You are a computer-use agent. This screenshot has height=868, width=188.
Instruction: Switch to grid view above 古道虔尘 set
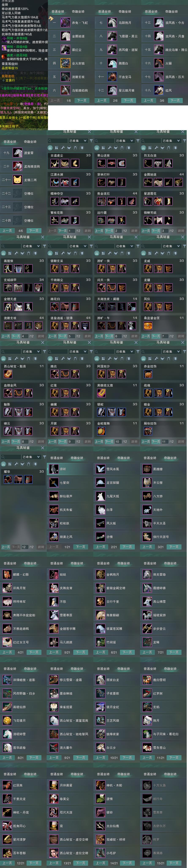(x=56, y=148)
